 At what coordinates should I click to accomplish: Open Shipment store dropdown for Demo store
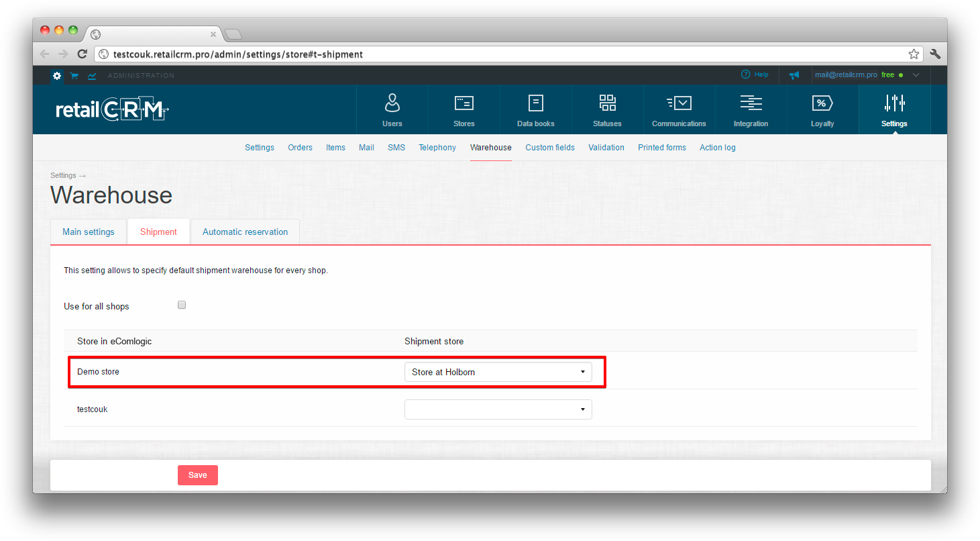[x=498, y=372]
